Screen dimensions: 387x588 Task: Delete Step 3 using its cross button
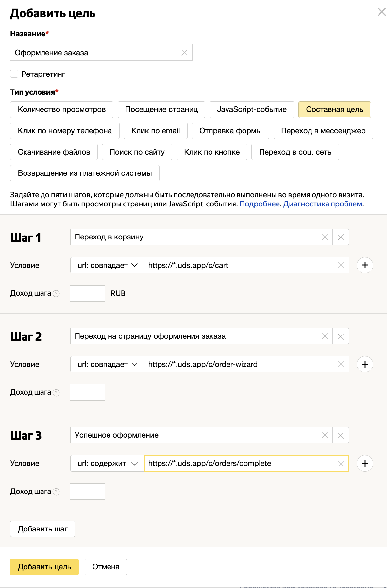[341, 435]
